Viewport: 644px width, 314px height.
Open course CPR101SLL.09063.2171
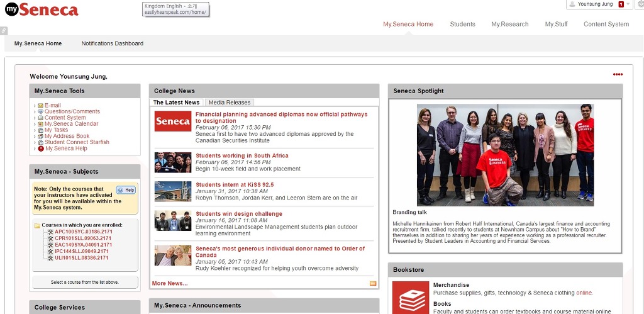[83, 238]
